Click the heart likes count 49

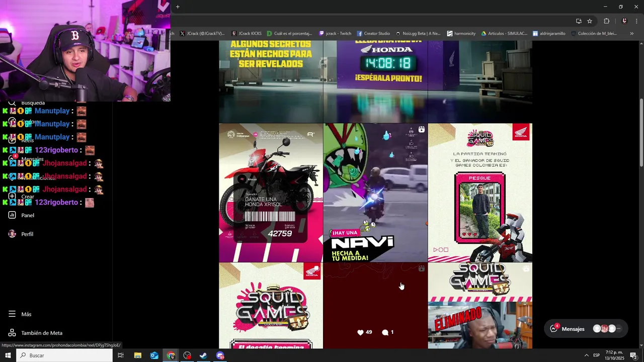pyautogui.click(x=364, y=332)
